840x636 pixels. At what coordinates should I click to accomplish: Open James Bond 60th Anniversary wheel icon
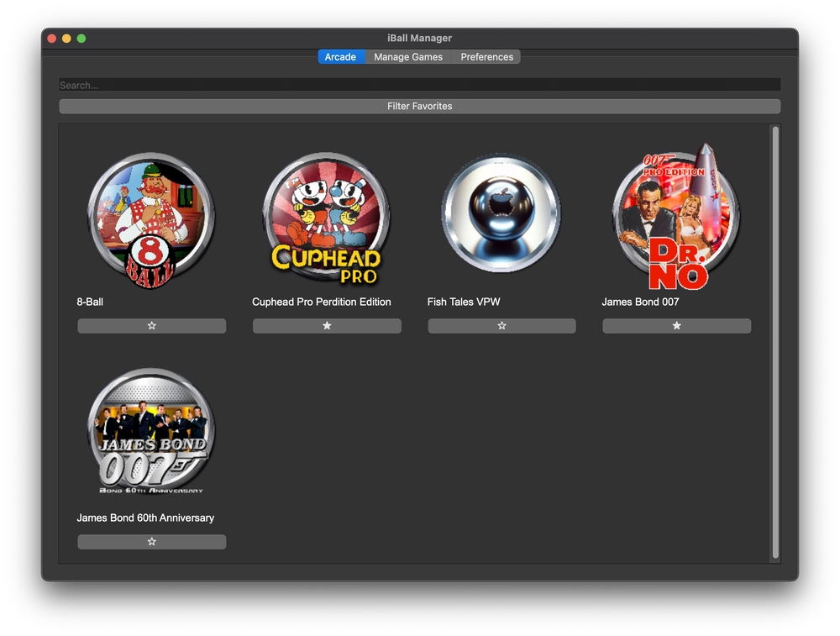click(151, 431)
